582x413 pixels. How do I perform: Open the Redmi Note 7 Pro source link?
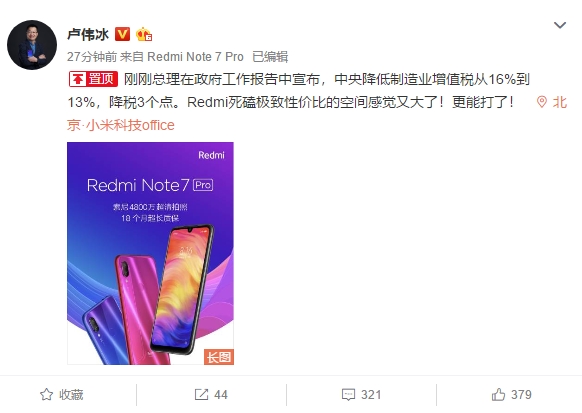click(195, 57)
